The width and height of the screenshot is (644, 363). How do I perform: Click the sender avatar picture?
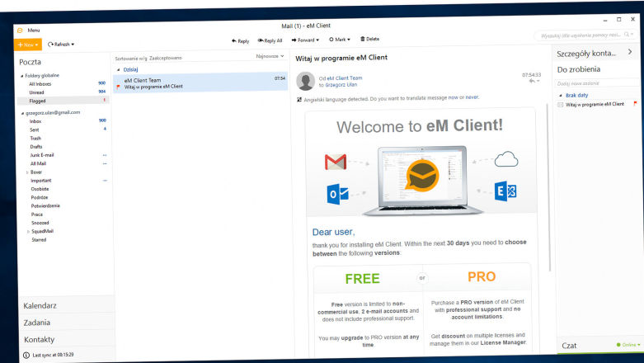306,81
